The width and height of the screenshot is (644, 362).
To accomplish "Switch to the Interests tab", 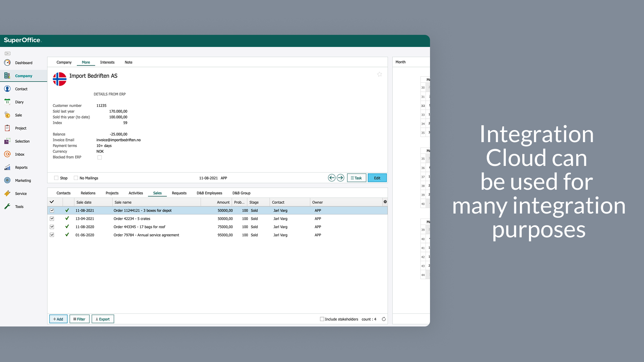I will 107,62.
